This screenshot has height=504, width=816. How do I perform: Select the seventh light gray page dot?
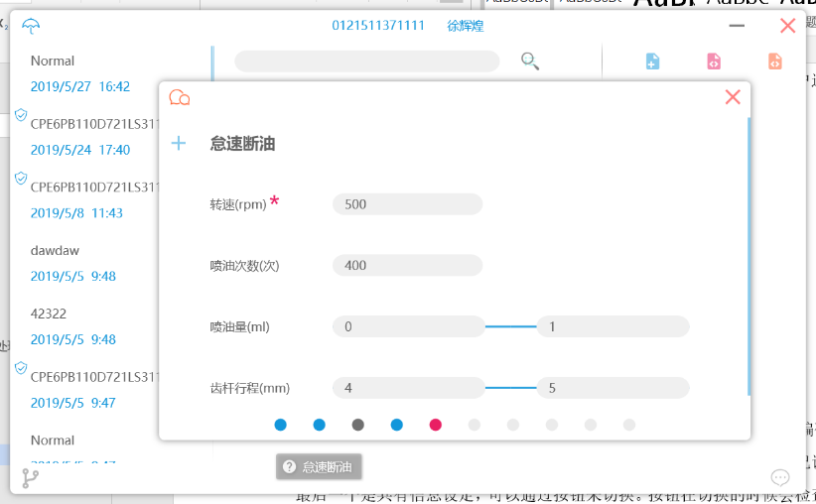pos(513,425)
